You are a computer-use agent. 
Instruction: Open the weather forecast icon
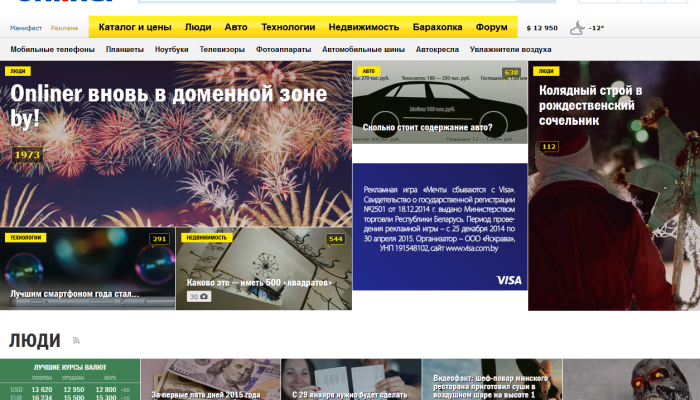click(x=577, y=28)
